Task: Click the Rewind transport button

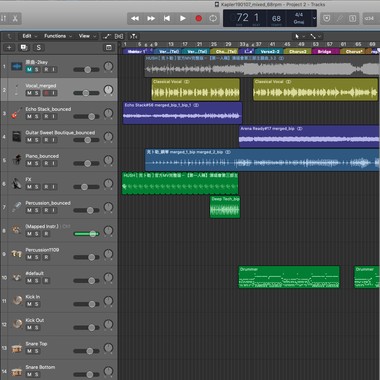Action: point(135,18)
